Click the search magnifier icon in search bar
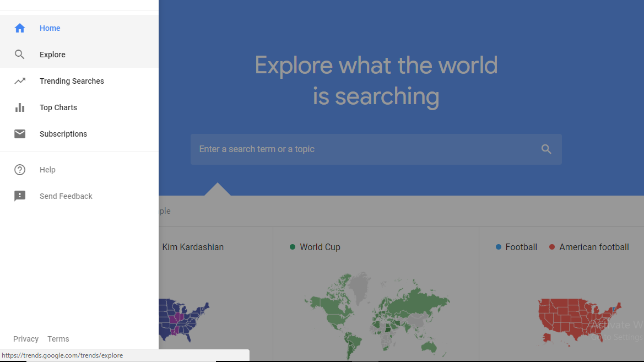Screen dimensions: 644x362 [546, 149]
